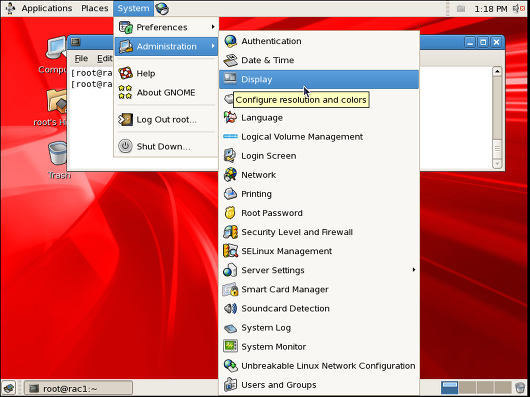Viewport: 530px width, 397px height.
Task: Click the Server Settings icon
Action: [231, 270]
